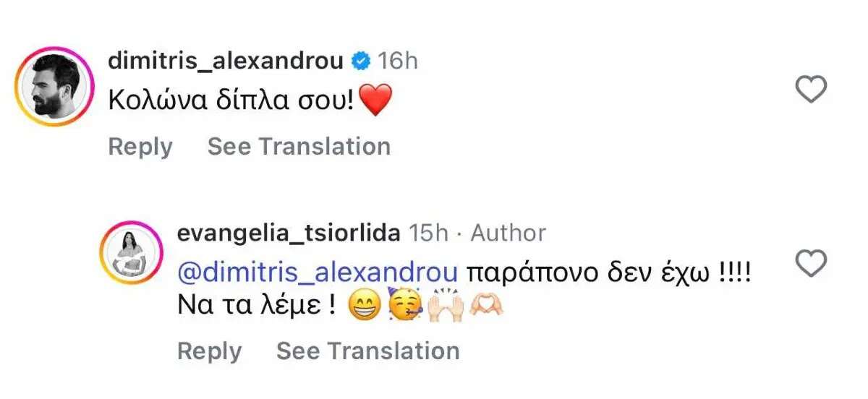Click the 15h timestamp on the reply
This screenshot has width=868, height=399.
click(x=429, y=233)
